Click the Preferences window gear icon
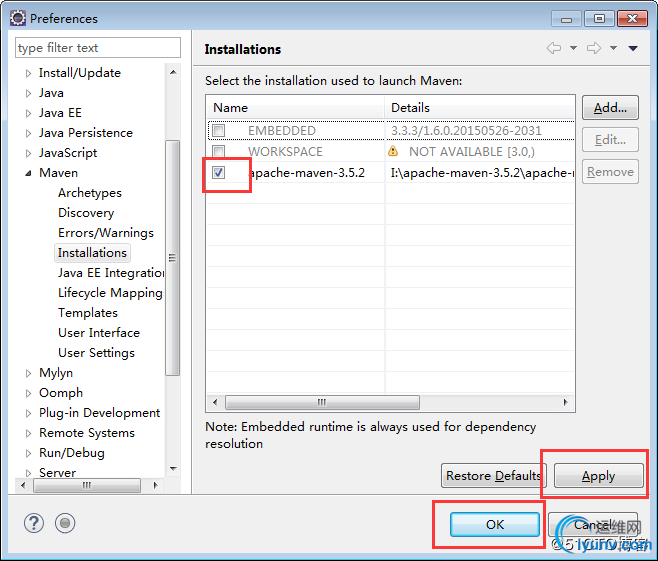 [x=18, y=18]
